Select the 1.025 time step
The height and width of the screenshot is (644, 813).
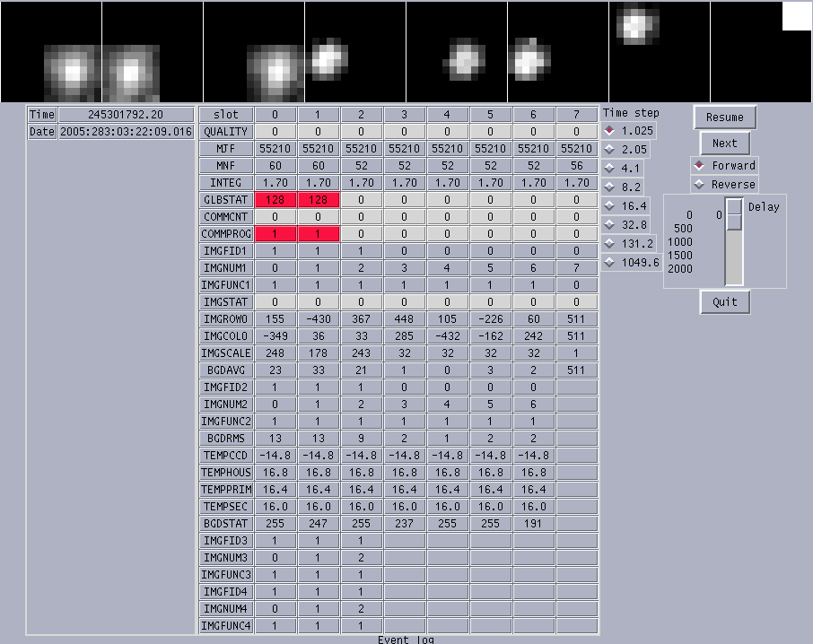(x=629, y=131)
